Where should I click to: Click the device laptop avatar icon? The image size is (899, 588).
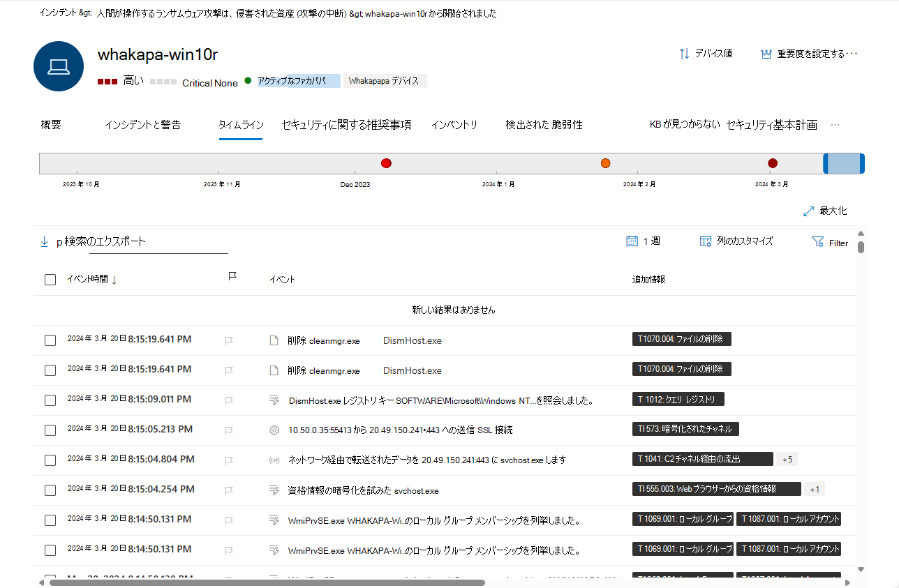59,66
